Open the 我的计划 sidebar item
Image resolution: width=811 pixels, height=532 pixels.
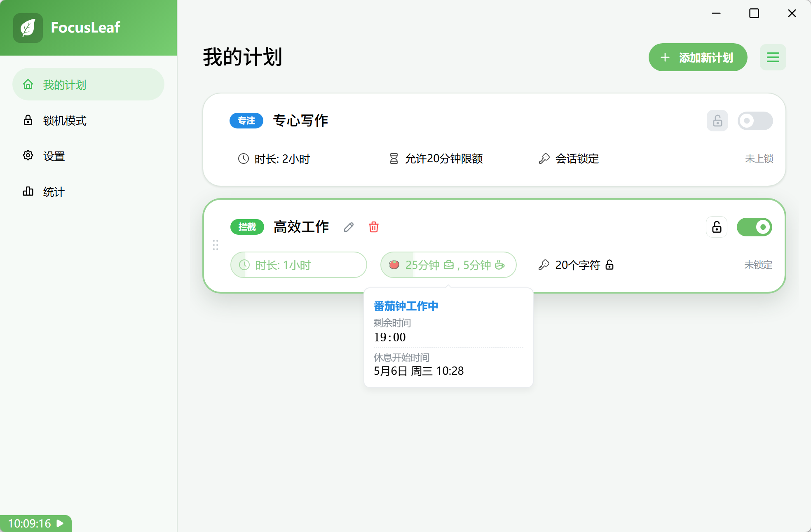click(x=88, y=84)
